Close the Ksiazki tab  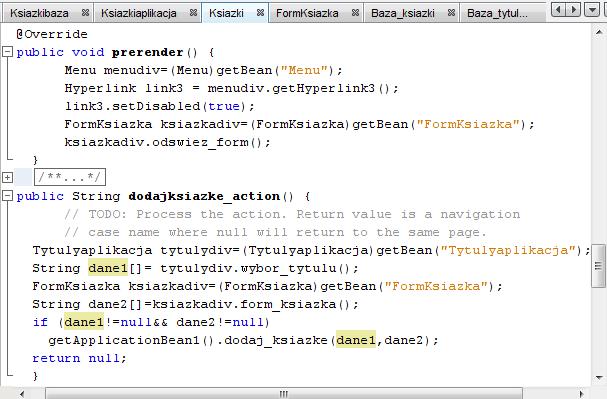260,13
